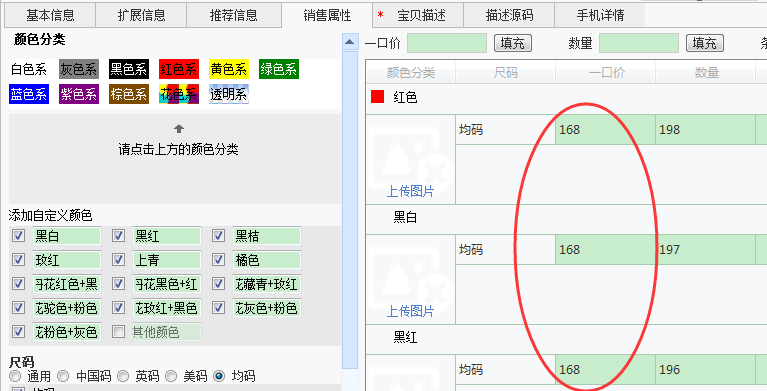Screen dimensions: 767x391
Task: Pick the 棕色系 color swatch
Action: click(x=129, y=94)
